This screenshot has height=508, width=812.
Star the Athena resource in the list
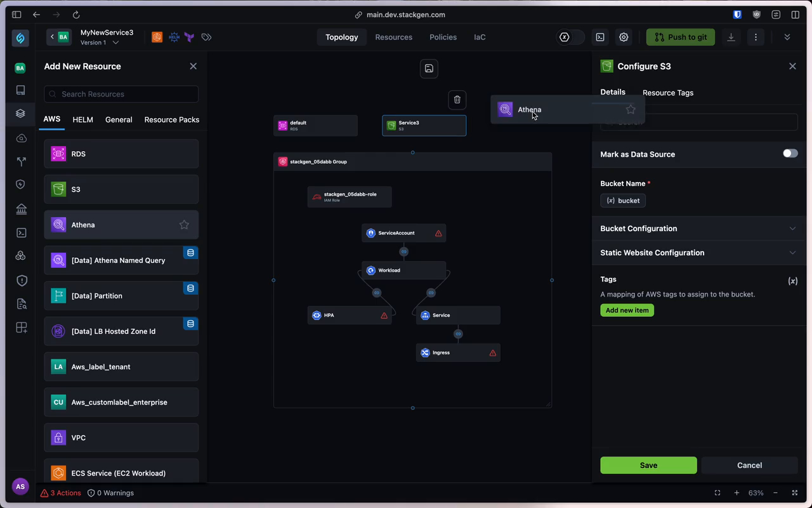tap(184, 225)
